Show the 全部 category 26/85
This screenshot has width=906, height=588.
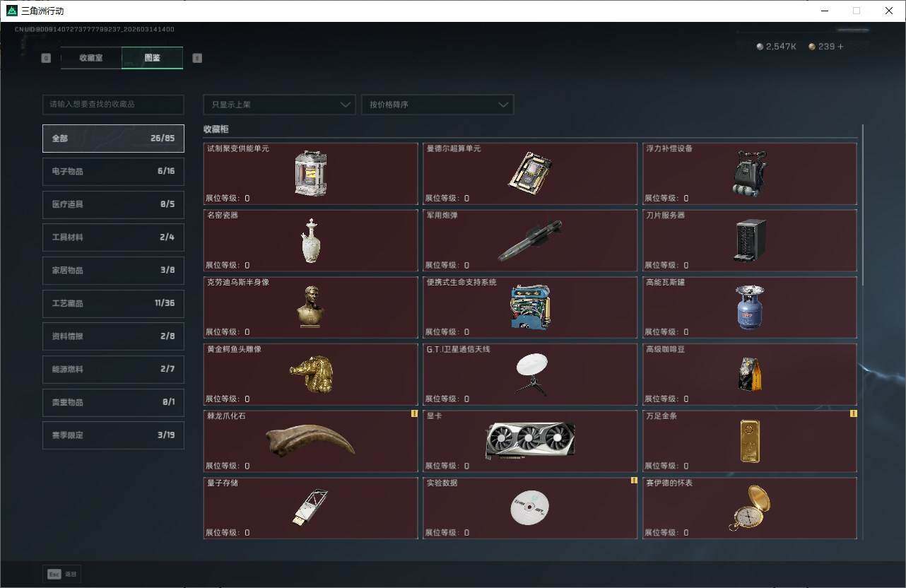113,139
